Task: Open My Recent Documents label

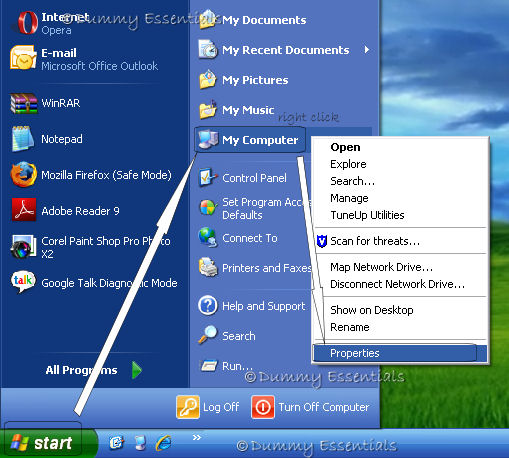Action: click(286, 50)
